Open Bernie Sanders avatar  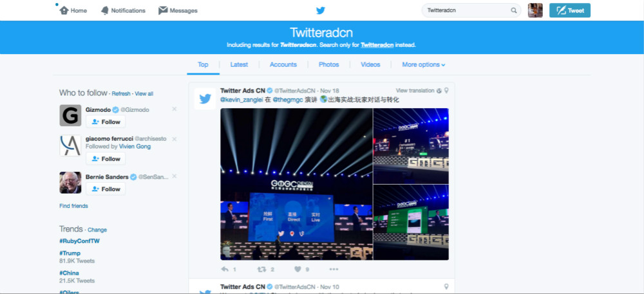70,183
